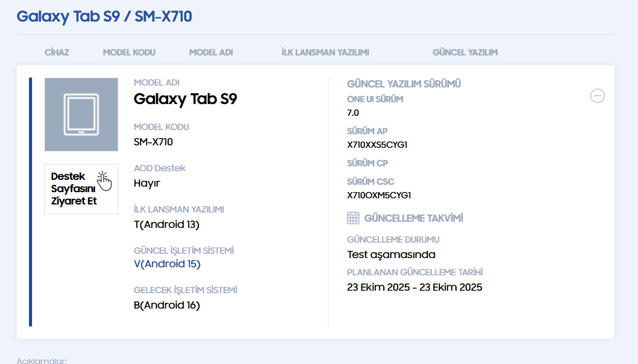Click the İLK LANSMAN YAZILIMI column header
The image size is (638, 364).
point(325,52)
